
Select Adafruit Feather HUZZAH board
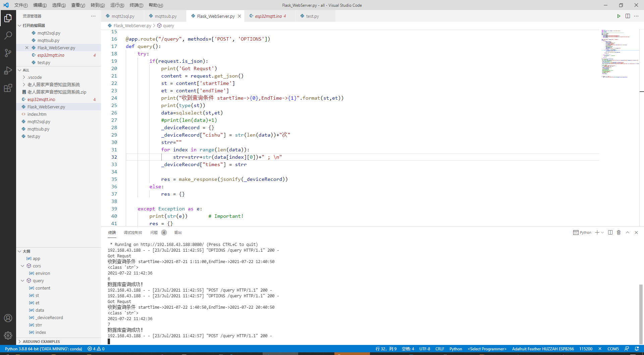(x=543, y=349)
